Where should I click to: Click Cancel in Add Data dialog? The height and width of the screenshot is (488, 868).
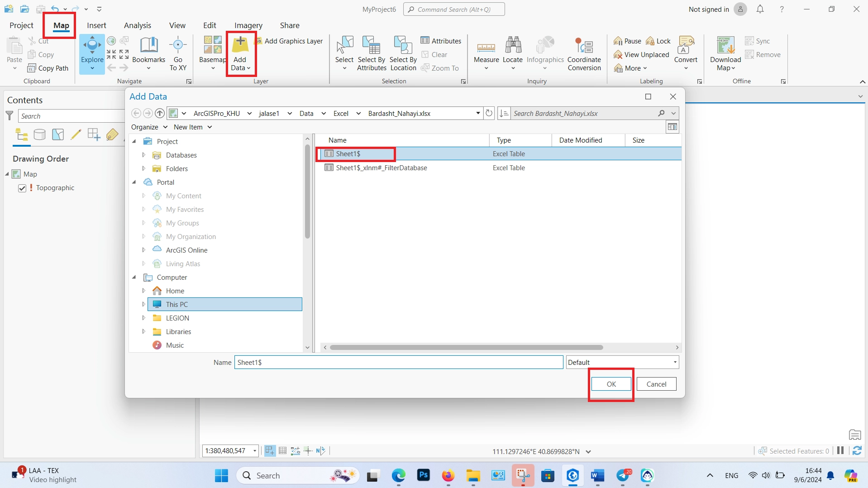(x=656, y=384)
